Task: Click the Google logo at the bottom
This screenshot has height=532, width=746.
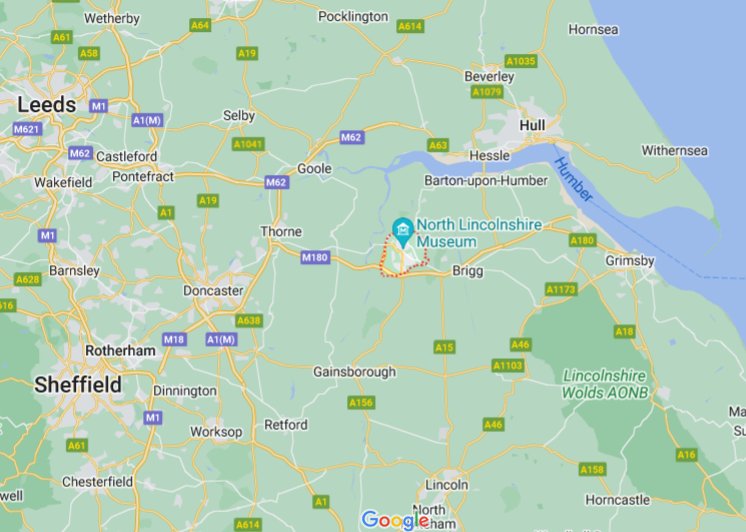Action: click(x=395, y=520)
